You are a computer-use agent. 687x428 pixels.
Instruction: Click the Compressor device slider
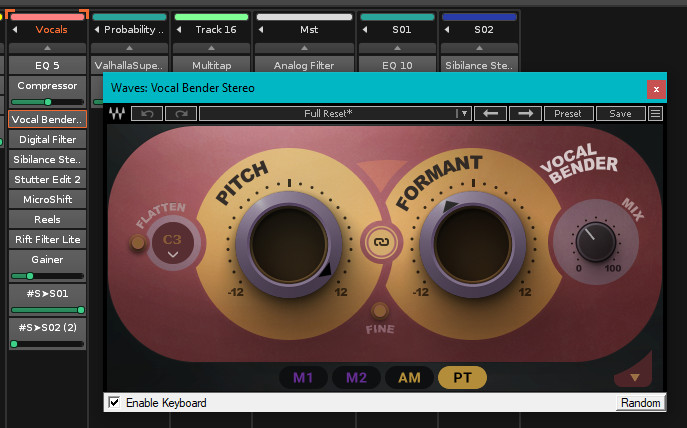pyautogui.click(x=47, y=102)
